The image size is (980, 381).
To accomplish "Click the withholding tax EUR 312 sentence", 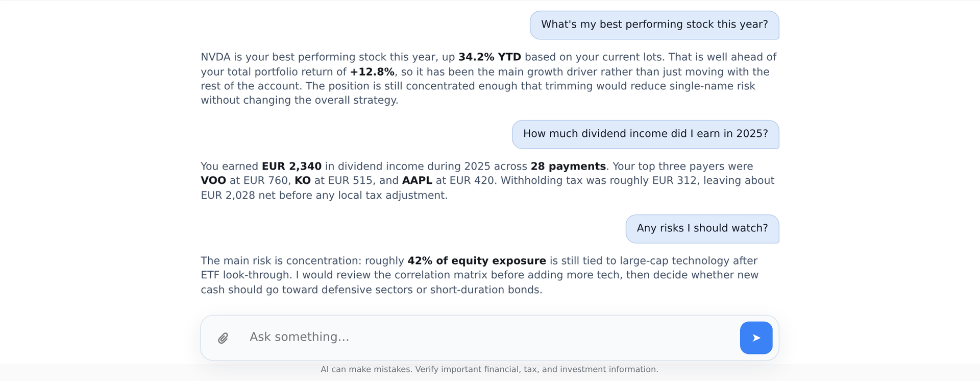I will coord(487,188).
